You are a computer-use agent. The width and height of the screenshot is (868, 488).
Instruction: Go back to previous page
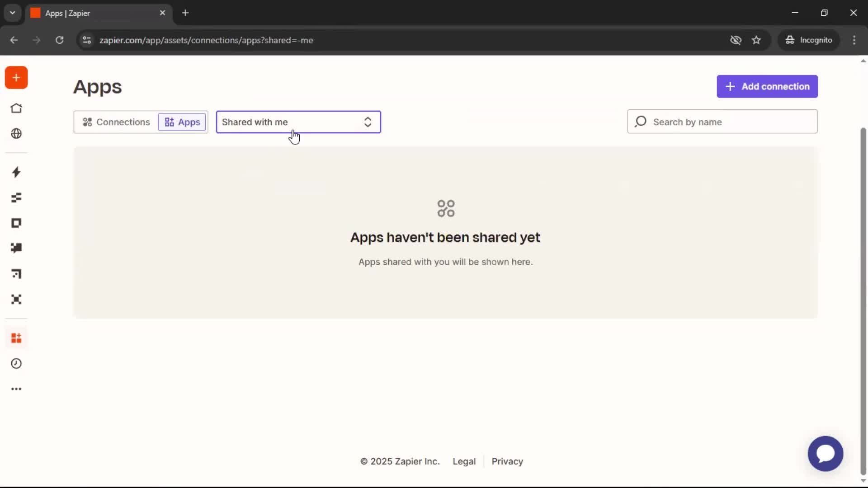14,40
